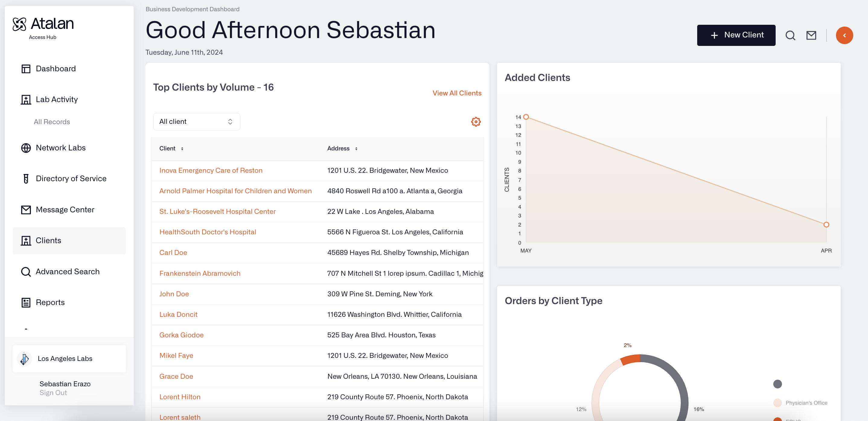Open the All client dropdown
The width and height of the screenshot is (868, 421).
tap(196, 122)
